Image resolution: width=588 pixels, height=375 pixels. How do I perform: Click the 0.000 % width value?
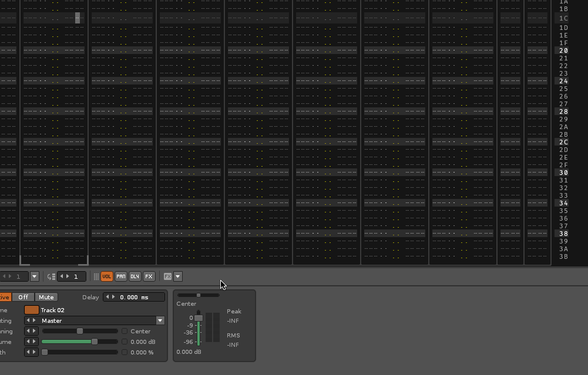click(x=142, y=352)
